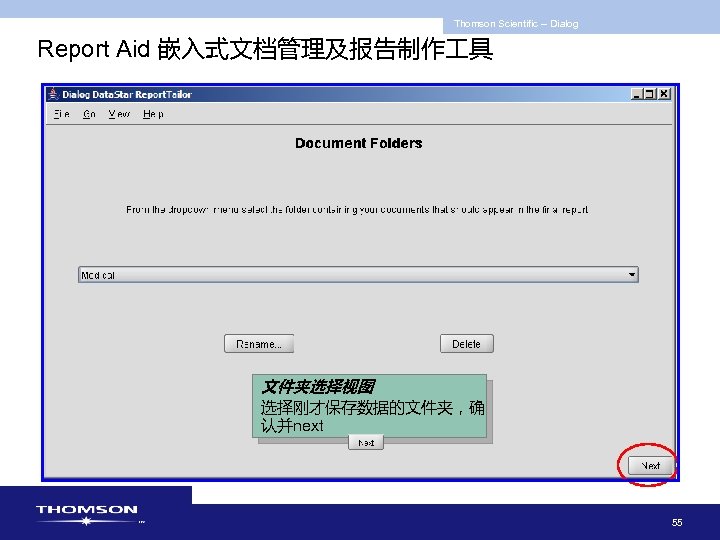
Task: Click the Medical text in the combo box
Action: pyautogui.click(x=98, y=275)
